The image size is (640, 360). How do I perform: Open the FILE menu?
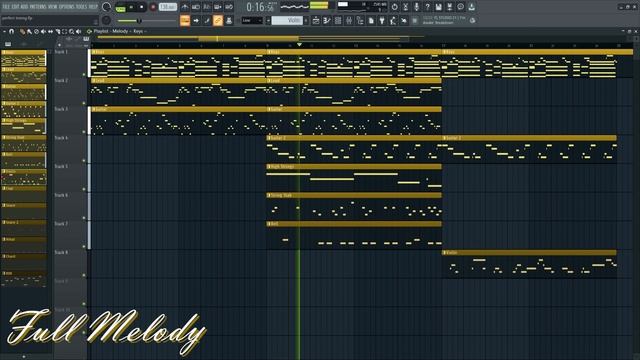[x=6, y=7]
